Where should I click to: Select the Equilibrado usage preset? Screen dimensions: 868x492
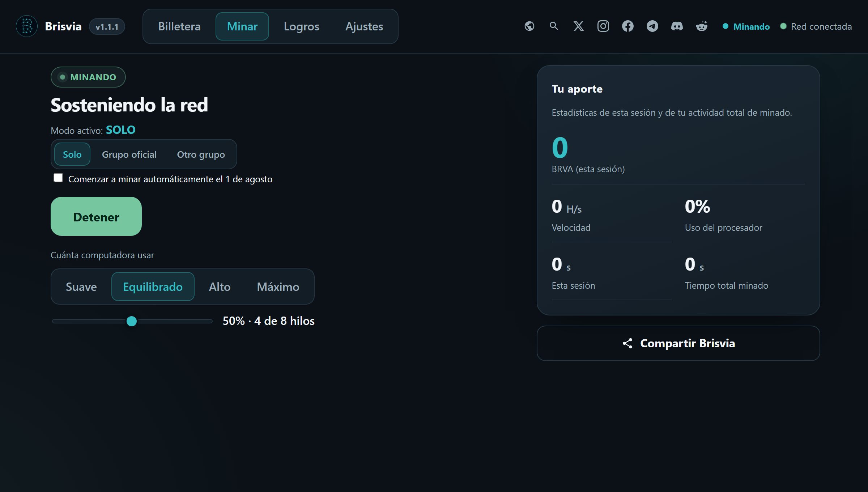pos(153,287)
